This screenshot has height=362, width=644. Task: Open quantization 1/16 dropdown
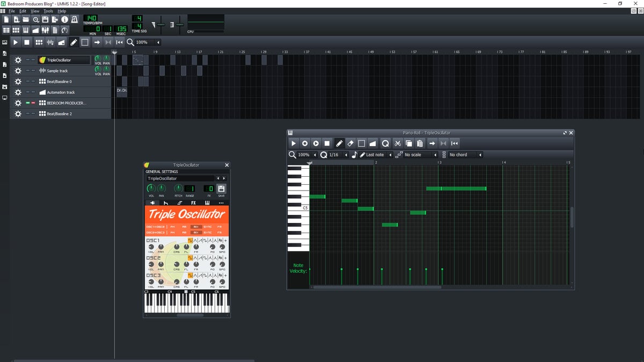pos(339,155)
